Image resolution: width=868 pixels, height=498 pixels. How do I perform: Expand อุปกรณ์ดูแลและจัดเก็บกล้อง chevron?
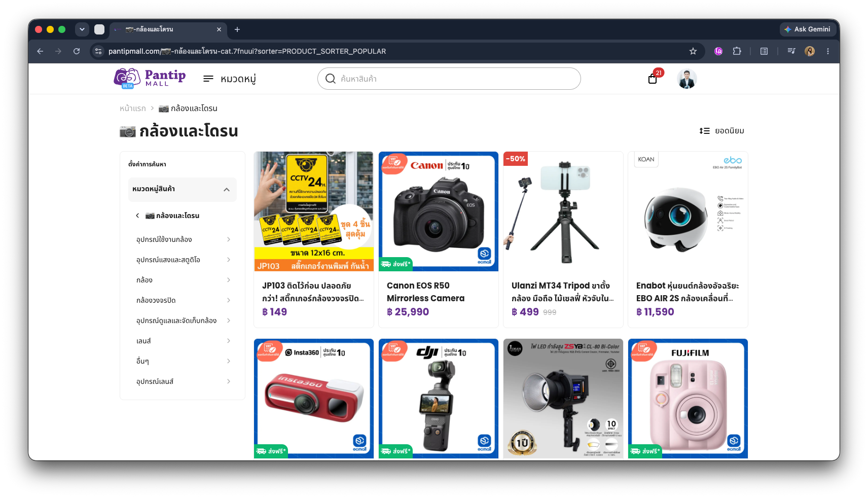[229, 321]
